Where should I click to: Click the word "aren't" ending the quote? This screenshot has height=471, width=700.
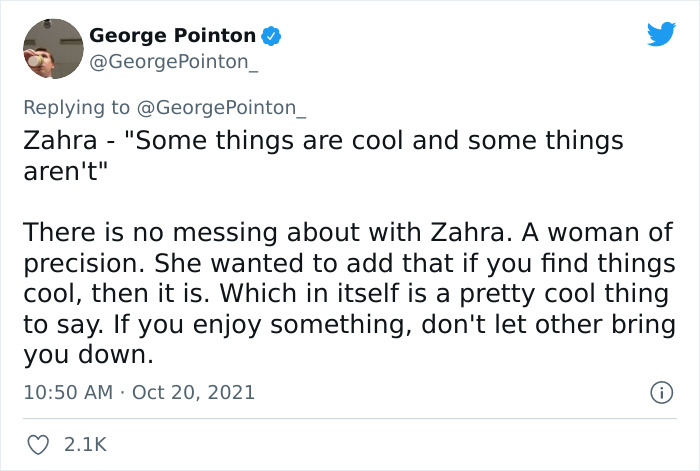coord(64,171)
